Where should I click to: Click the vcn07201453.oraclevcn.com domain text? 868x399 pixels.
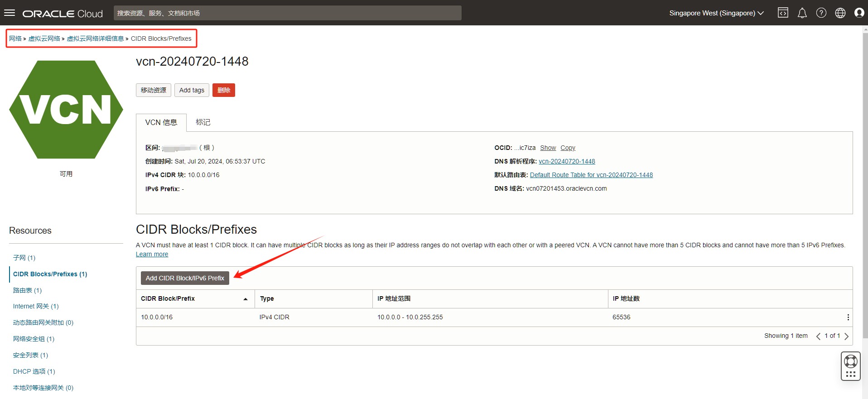566,189
